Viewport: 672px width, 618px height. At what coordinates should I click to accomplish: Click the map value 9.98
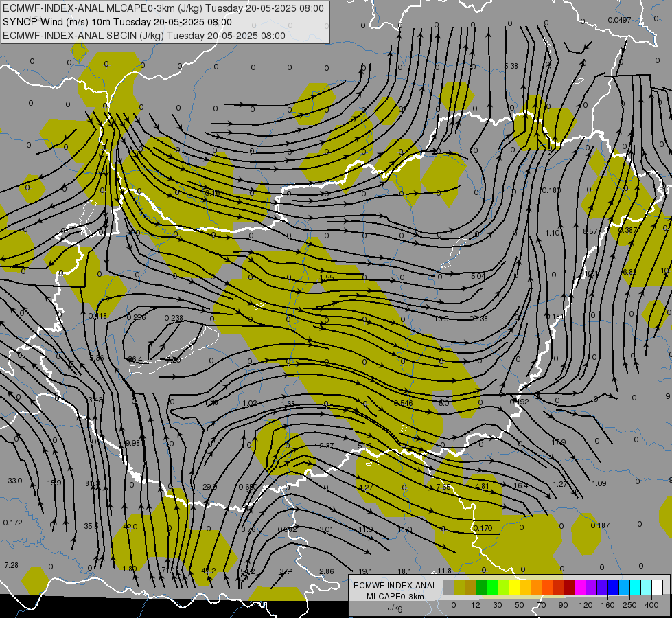pyautogui.click(x=133, y=443)
